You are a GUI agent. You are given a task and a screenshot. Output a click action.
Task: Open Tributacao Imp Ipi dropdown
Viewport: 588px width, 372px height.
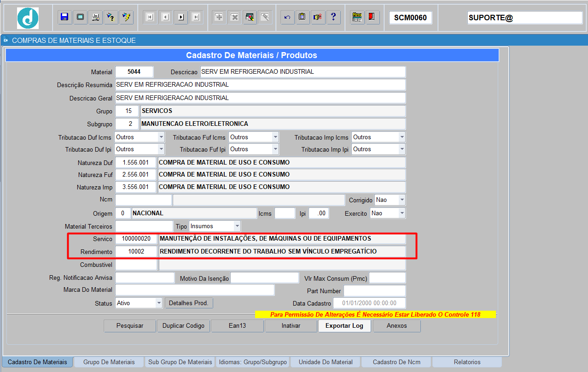click(402, 149)
